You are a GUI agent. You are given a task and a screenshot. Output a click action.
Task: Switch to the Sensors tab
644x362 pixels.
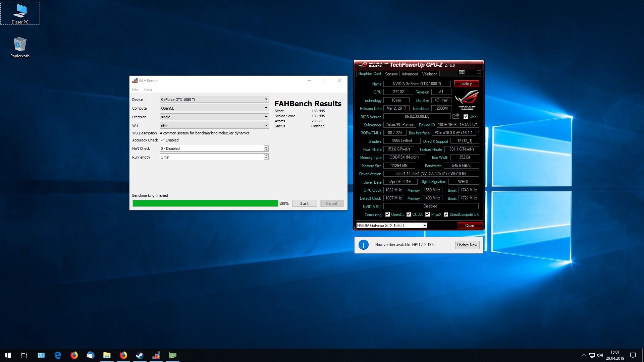pyautogui.click(x=391, y=74)
